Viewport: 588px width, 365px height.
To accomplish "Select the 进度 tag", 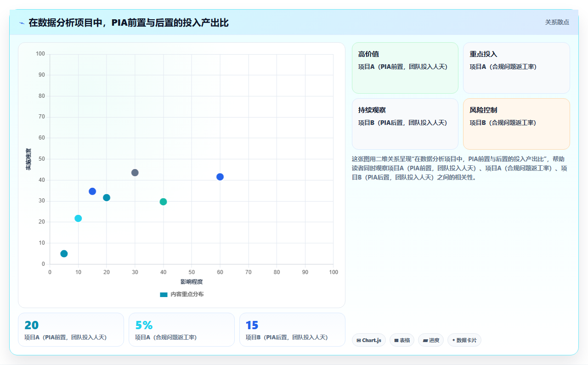I will coord(431,340).
